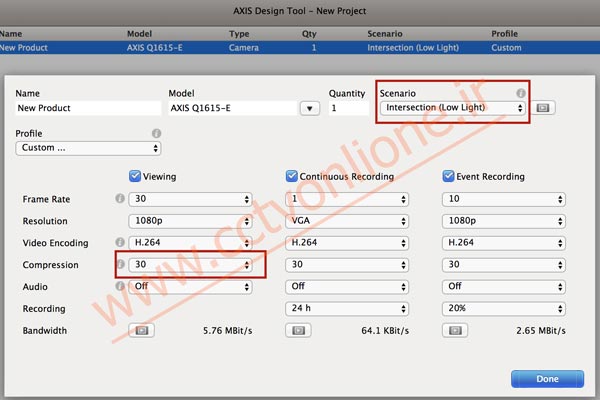Click the Frame Rate info icon
600x400 pixels.
point(120,198)
